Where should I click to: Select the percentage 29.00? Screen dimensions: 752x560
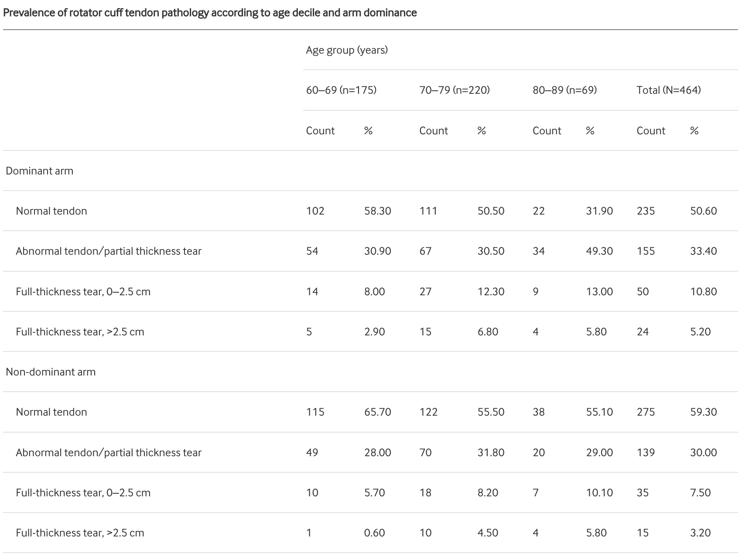pyautogui.click(x=599, y=453)
